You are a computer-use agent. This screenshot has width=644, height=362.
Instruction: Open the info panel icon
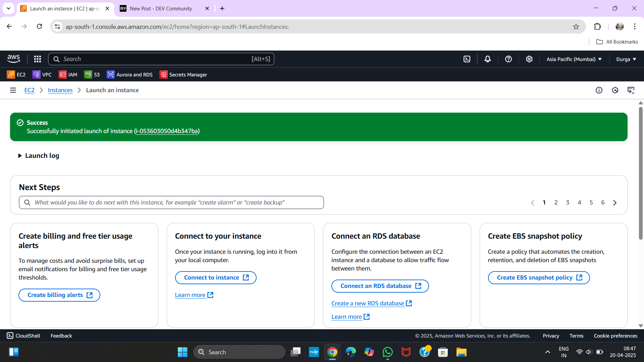click(599, 90)
